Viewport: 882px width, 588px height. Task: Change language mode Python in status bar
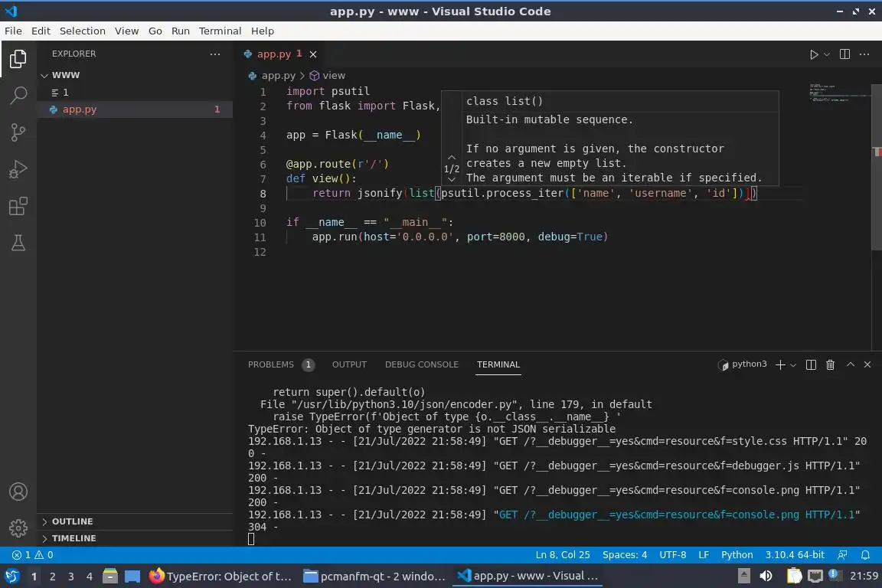point(737,555)
